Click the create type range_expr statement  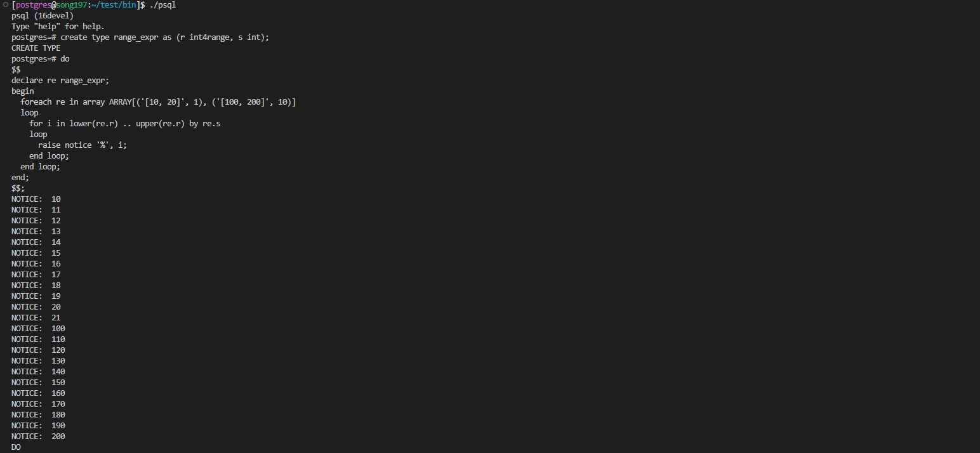pyautogui.click(x=164, y=37)
